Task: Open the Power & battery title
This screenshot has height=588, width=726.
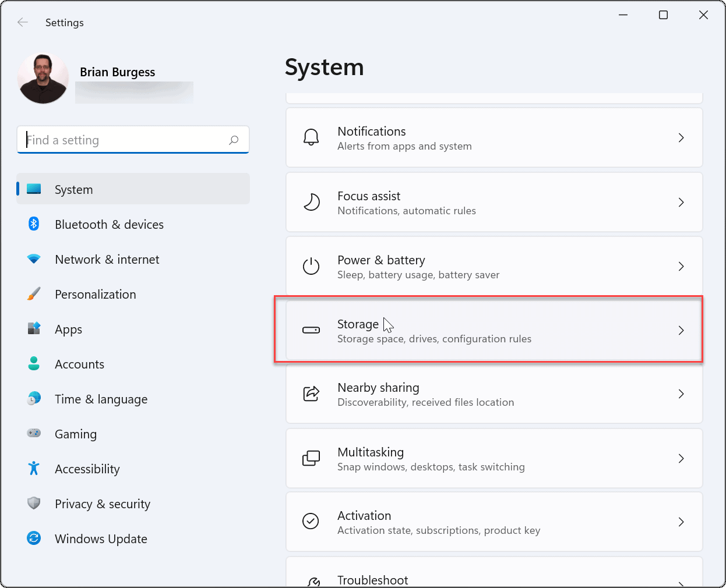Action: [381, 260]
